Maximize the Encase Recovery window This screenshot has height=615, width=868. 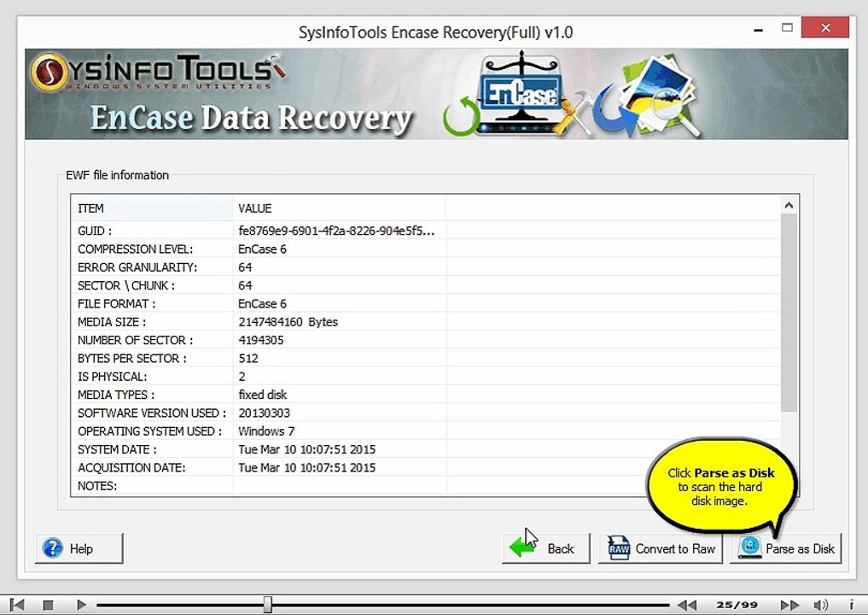(787, 27)
